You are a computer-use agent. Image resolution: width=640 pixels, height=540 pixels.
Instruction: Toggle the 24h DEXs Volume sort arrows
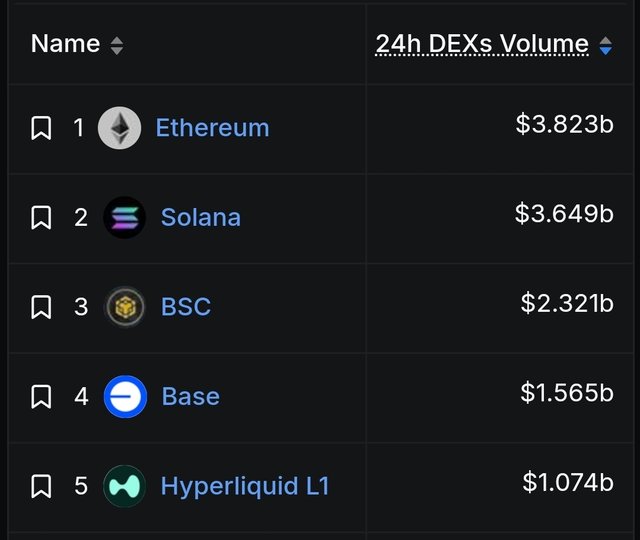click(605, 45)
